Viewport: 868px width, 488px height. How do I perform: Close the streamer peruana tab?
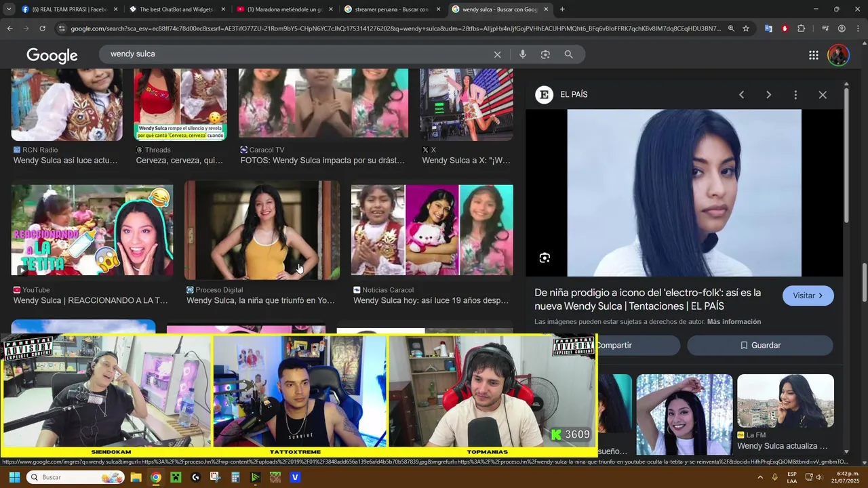coord(438,9)
